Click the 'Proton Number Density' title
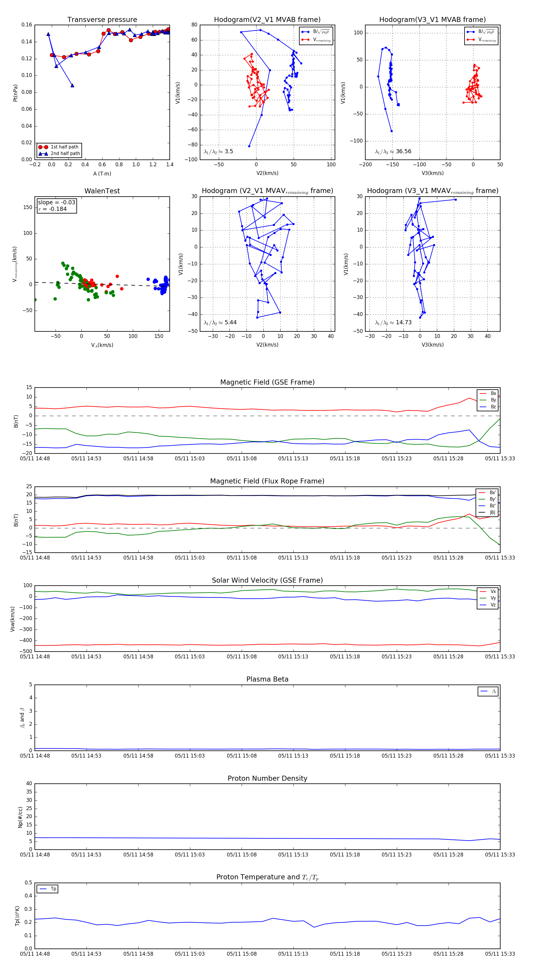 point(267,778)
